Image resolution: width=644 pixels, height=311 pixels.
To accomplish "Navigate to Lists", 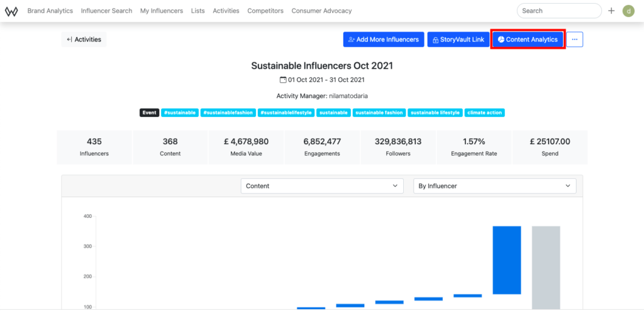I will click(197, 11).
